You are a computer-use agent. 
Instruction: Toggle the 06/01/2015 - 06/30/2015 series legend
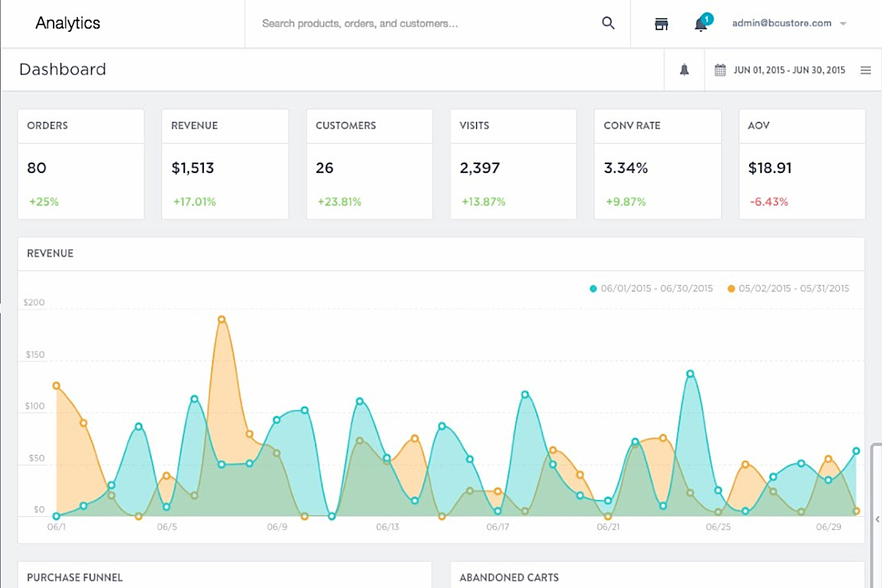click(x=652, y=288)
